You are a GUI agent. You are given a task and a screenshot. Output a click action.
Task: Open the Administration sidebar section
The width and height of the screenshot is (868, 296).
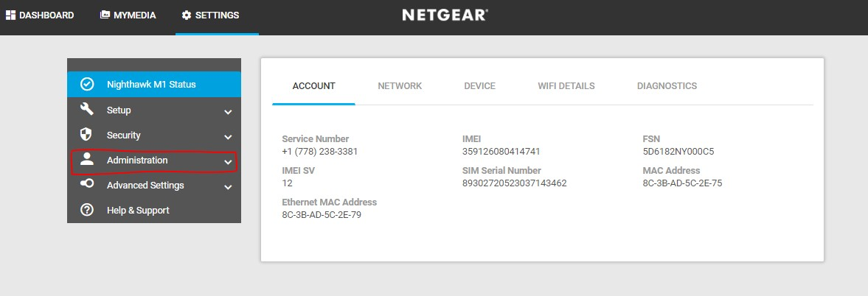point(154,161)
